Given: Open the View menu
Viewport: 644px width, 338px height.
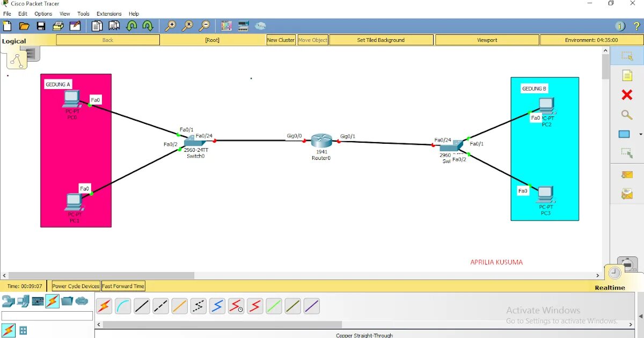Looking at the screenshot, I should tap(64, 13).
